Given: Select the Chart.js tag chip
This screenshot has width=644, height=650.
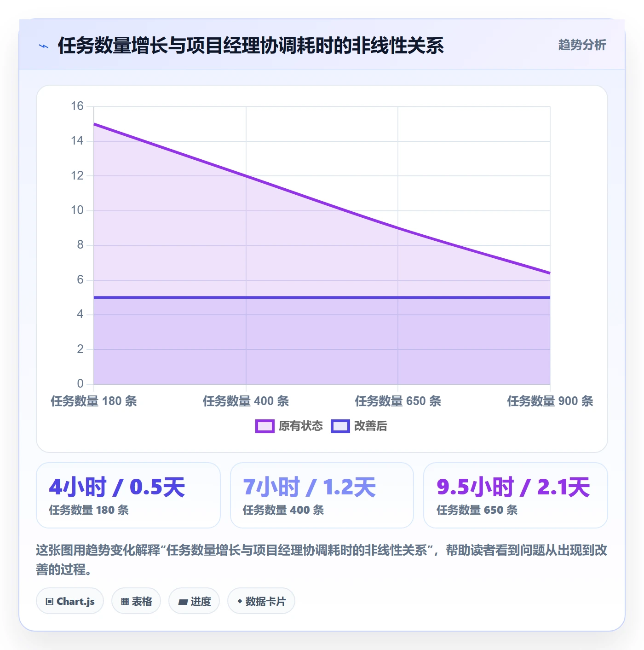Looking at the screenshot, I should (70, 601).
